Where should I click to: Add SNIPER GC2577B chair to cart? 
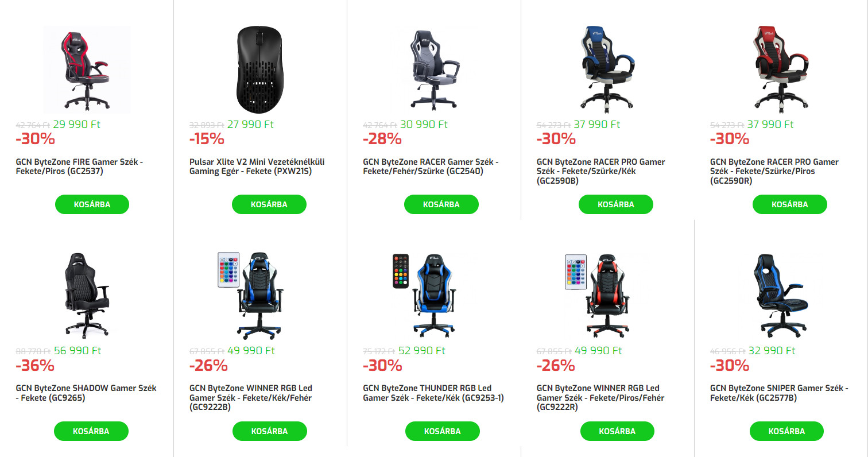(x=786, y=431)
